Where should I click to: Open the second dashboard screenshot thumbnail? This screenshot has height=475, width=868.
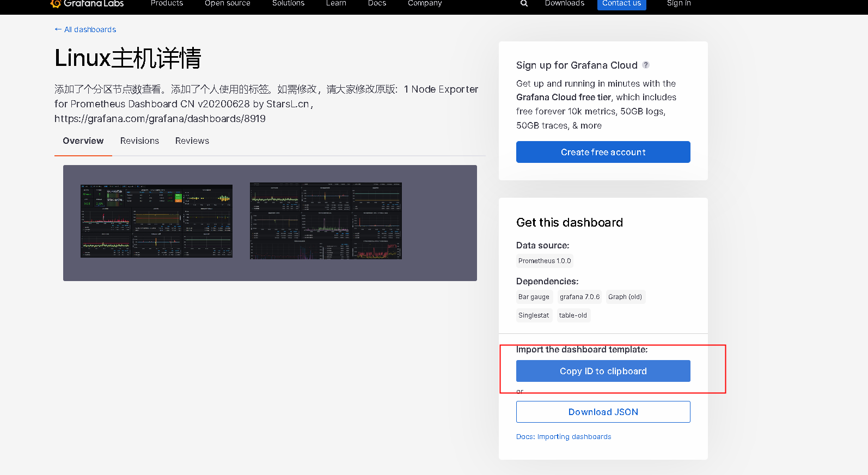[326, 221]
